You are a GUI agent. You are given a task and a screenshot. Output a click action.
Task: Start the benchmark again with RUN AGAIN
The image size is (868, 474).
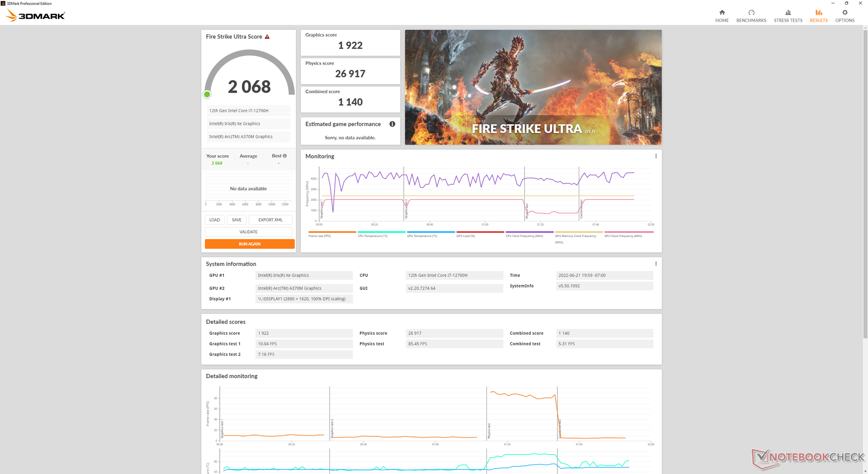click(250, 244)
